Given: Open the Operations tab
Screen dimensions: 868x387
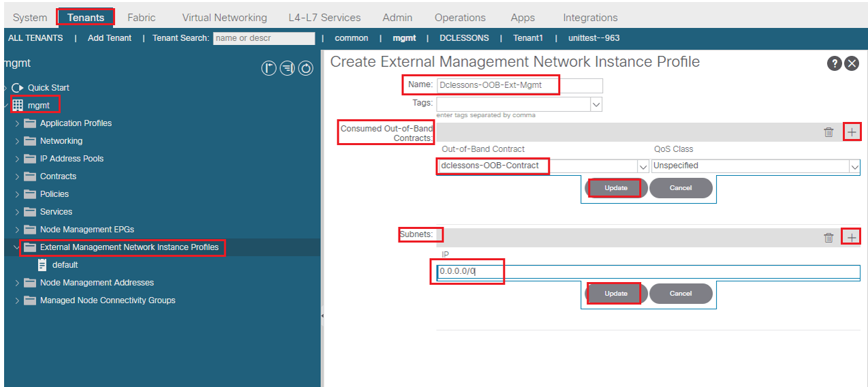Looking at the screenshot, I should coord(461,18).
